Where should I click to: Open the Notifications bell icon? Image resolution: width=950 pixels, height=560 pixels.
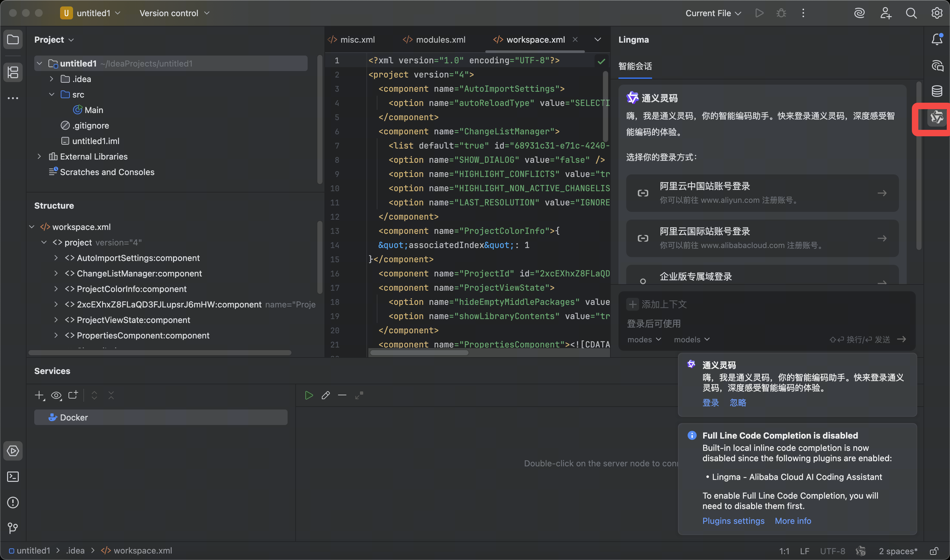click(x=936, y=39)
